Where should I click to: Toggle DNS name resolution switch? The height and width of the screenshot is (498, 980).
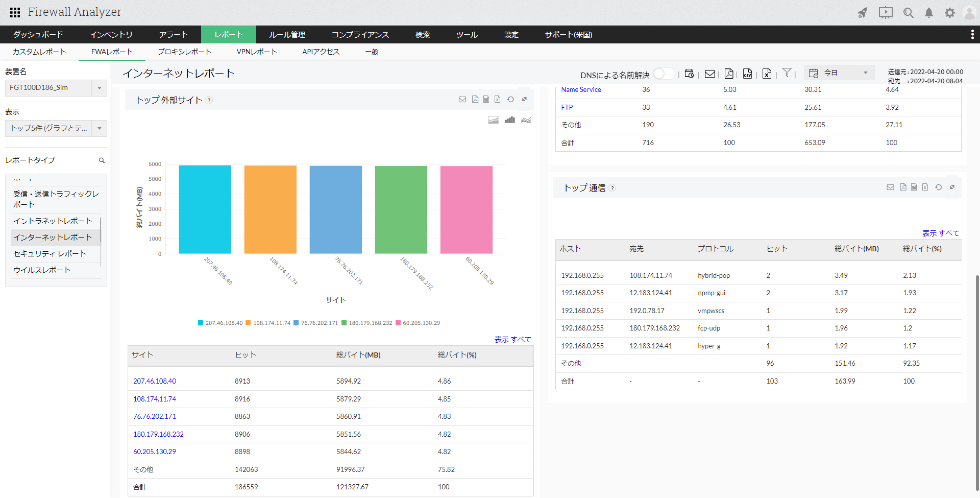click(663, 74)
